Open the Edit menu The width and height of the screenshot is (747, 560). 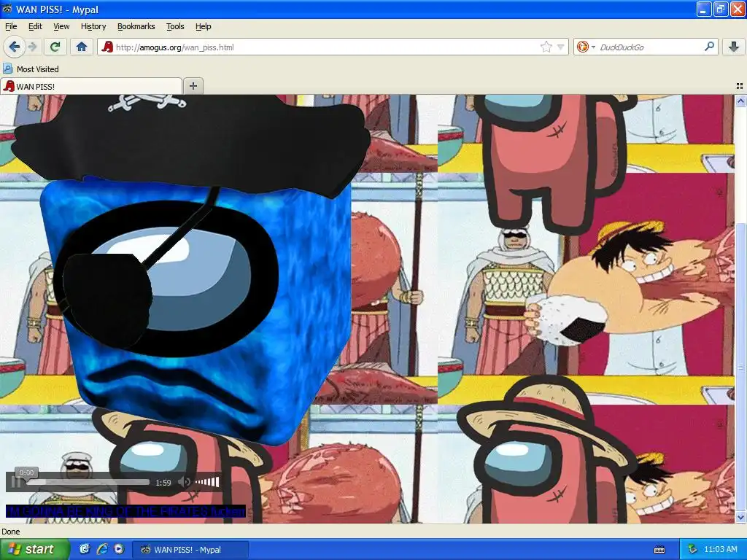35,26
